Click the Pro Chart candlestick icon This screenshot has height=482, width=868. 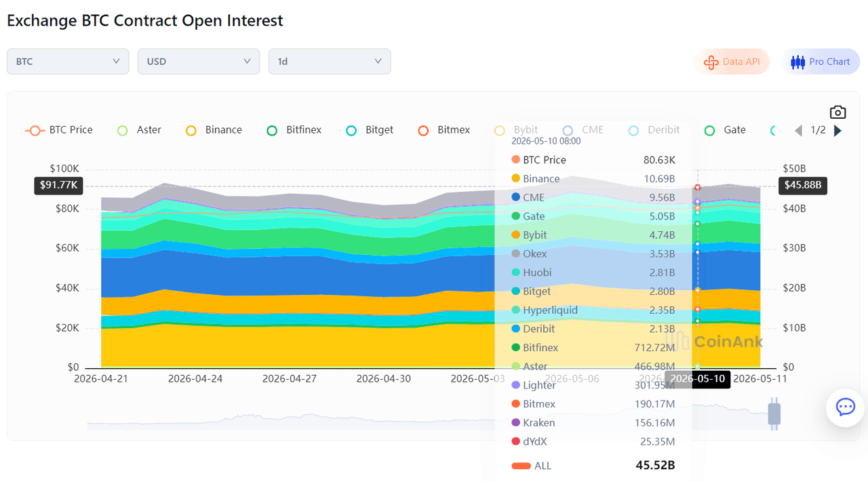797,62
